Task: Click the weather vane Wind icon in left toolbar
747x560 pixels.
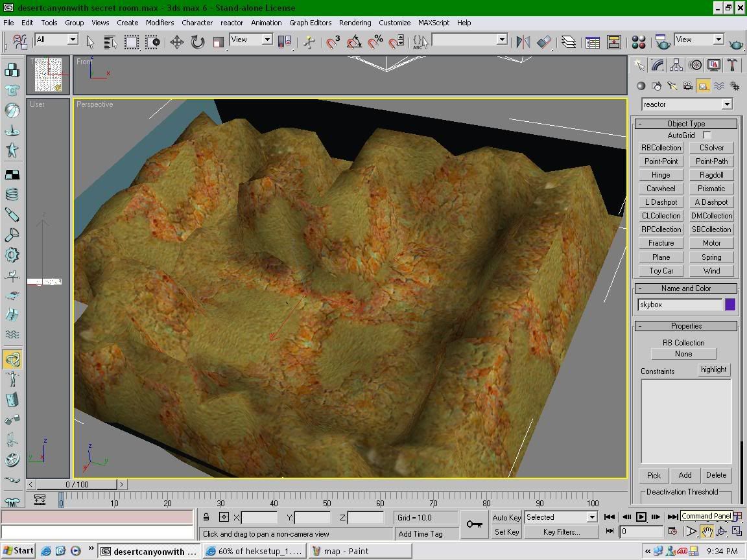Action: click(x=12, y=275)
